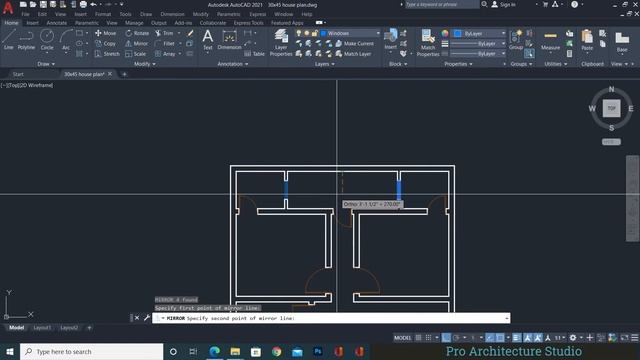
Task: Open the Parametric ribbon tab
Action: click(x=87, y=23)
